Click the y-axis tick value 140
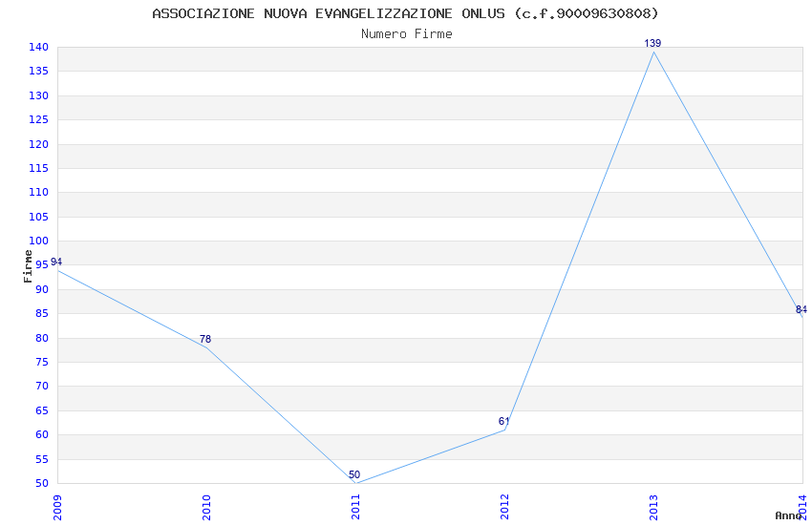 pos(39,47)
